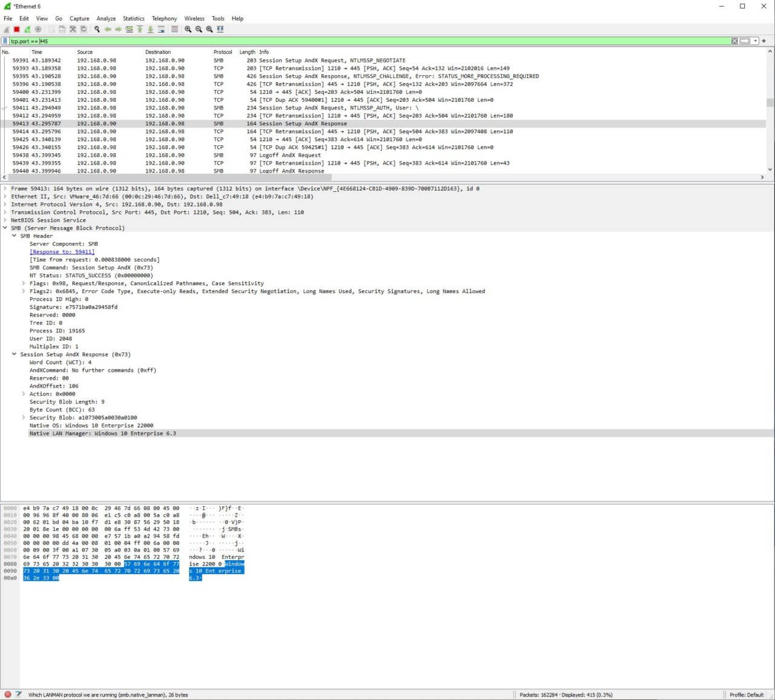Open the Statistics menu
This screenshot has height=700, width=775.
point(134,18)
